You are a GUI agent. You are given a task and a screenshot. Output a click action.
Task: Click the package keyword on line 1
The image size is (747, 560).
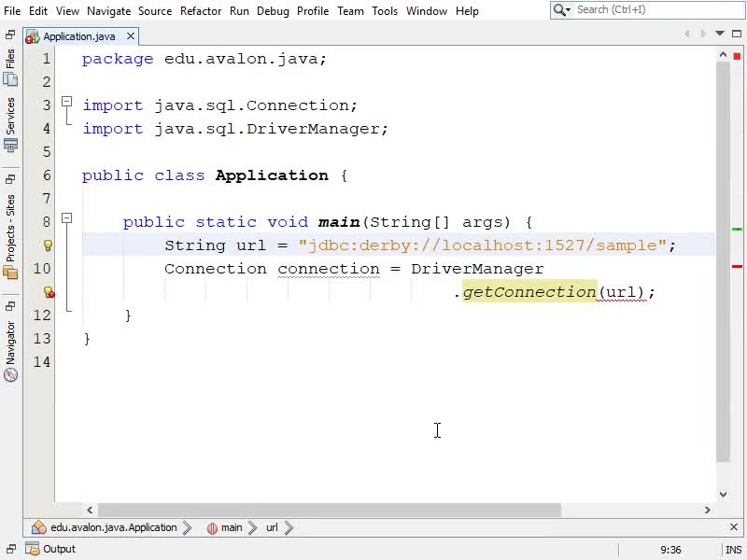tap(118, 59)
